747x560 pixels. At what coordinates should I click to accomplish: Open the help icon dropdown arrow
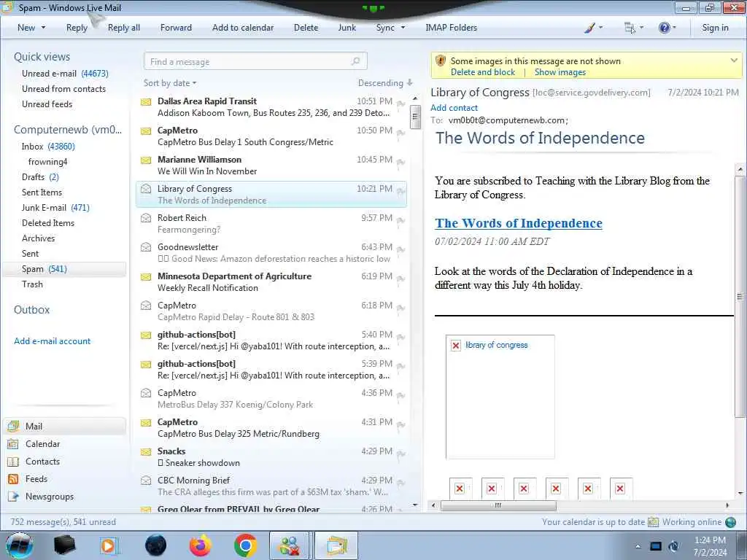coord(674,28)
